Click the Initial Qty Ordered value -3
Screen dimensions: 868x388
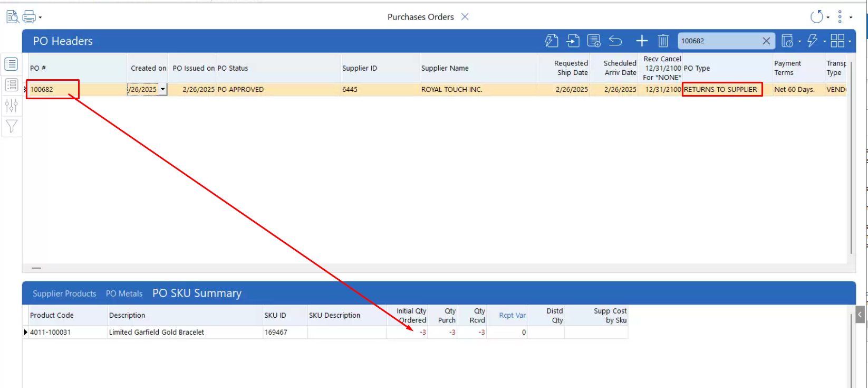coord(407,332)
